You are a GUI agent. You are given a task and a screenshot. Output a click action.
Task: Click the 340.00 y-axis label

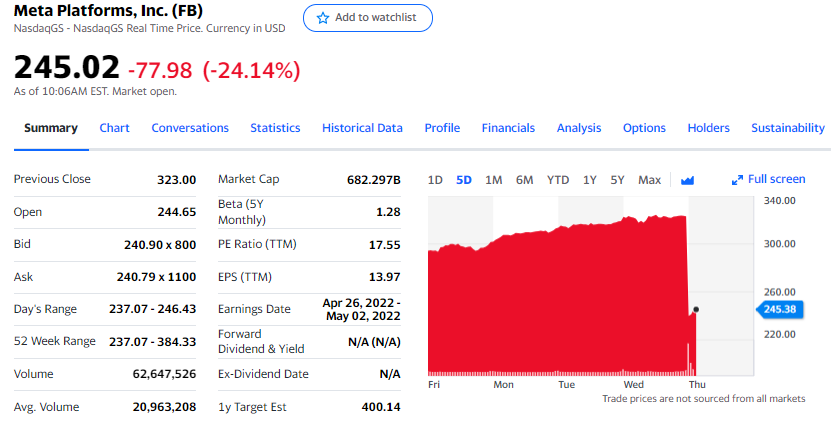pyautogui.click(x=780, y=201)
